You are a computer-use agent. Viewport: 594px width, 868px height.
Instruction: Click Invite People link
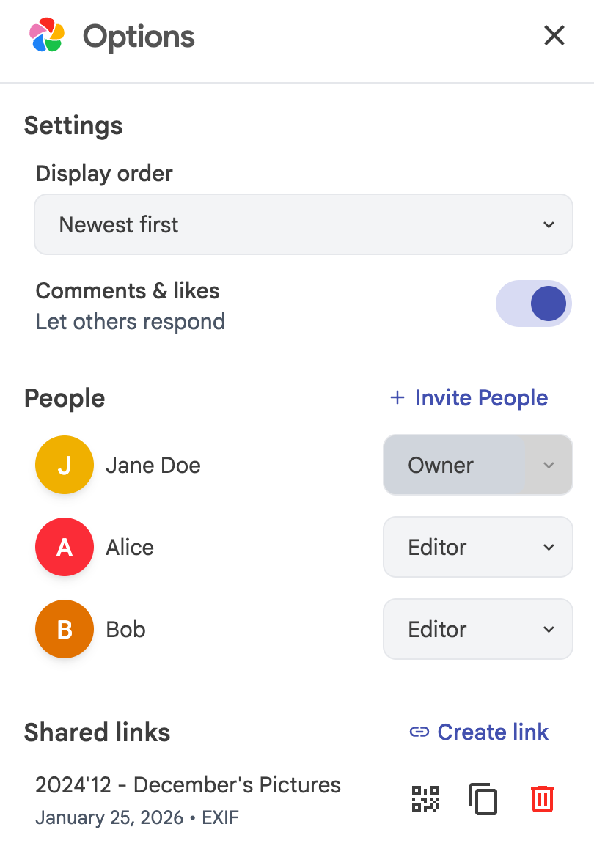(x=481, y=397)
